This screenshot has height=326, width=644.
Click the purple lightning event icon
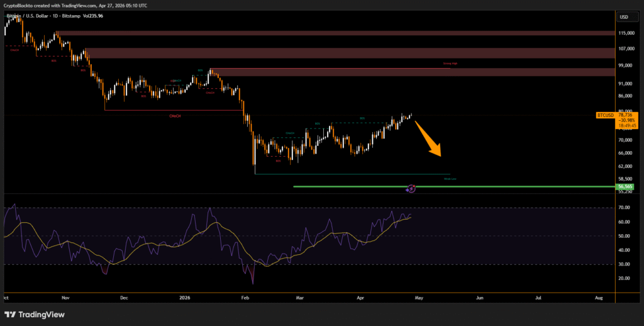[411, 188]
